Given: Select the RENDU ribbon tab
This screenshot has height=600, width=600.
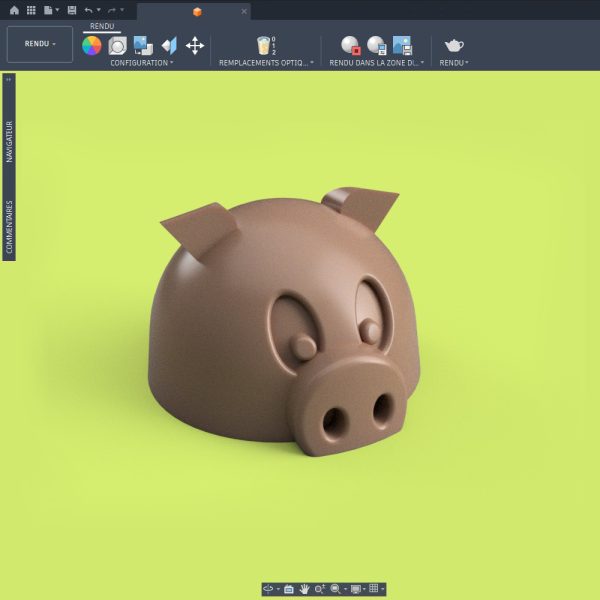Looking at the screenshot, I should (102, 26).
